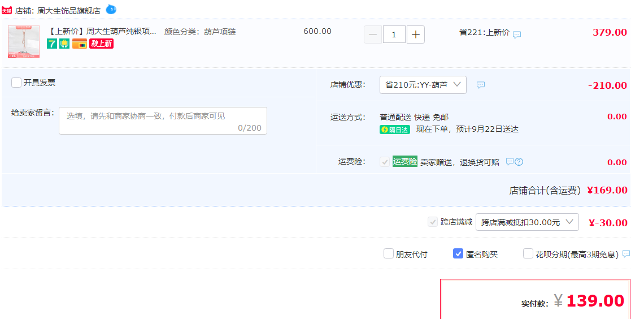Click the 普通配送 快递 免邮 shipping text
This screenshot has width=644, height=319.
[414, 117]
